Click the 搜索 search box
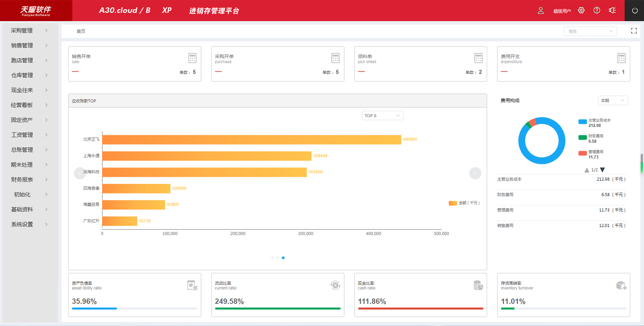 click(x=590, y=31)
